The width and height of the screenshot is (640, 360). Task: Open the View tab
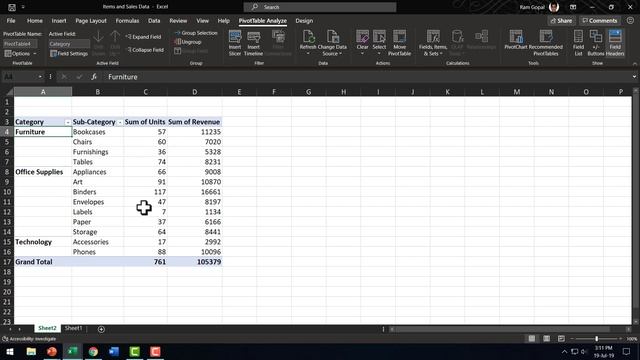tap(202, 21)
